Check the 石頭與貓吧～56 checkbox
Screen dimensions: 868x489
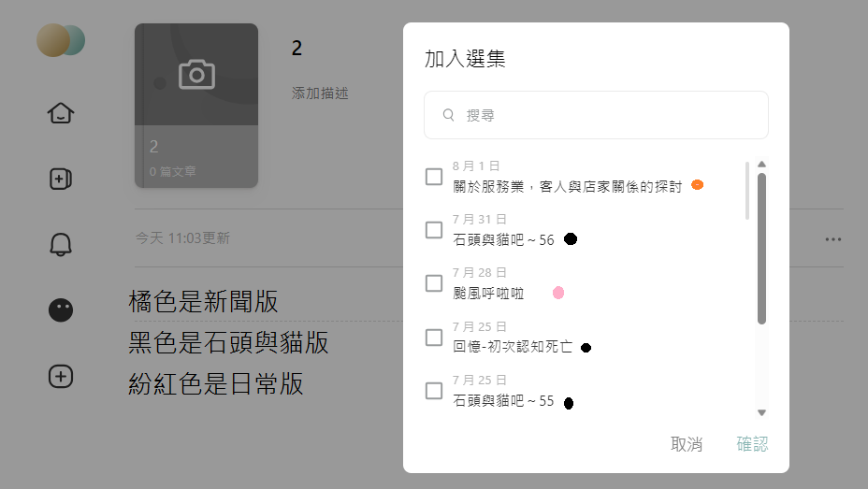pyautogui.click(x=434, y=230)
